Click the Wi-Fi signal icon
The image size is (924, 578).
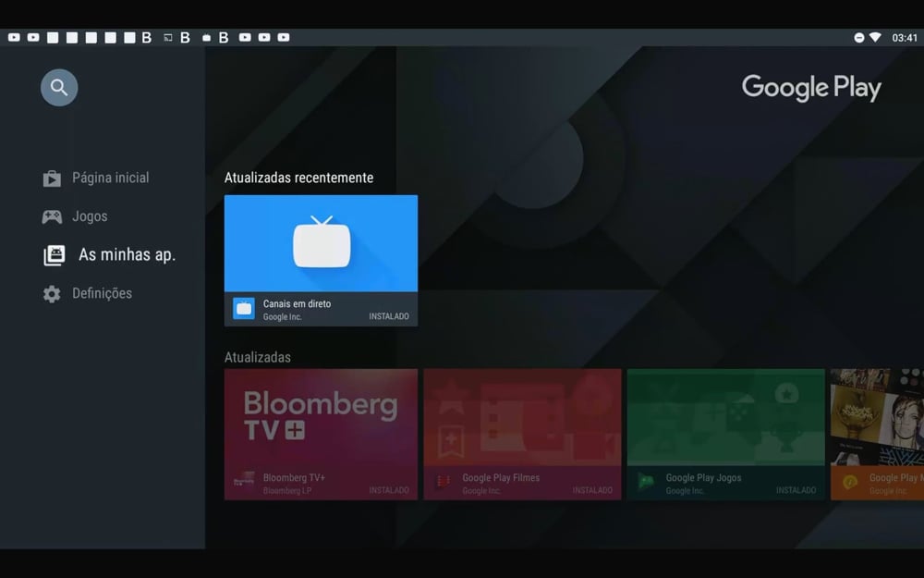click(875, 37)
